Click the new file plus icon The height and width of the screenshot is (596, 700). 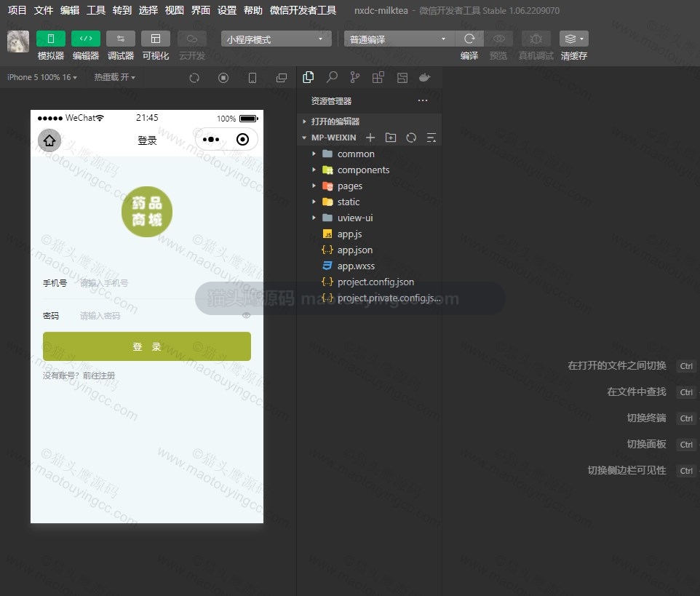370,138
